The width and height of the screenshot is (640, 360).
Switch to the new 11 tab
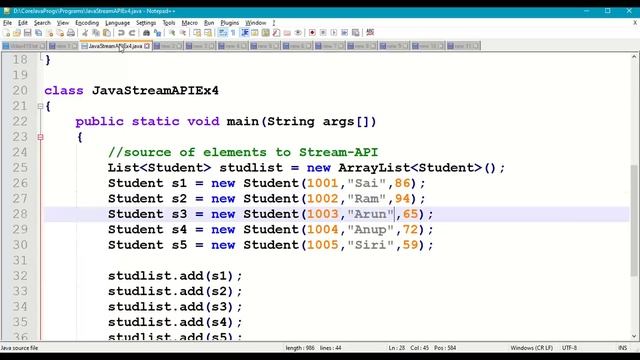point(463,46)
